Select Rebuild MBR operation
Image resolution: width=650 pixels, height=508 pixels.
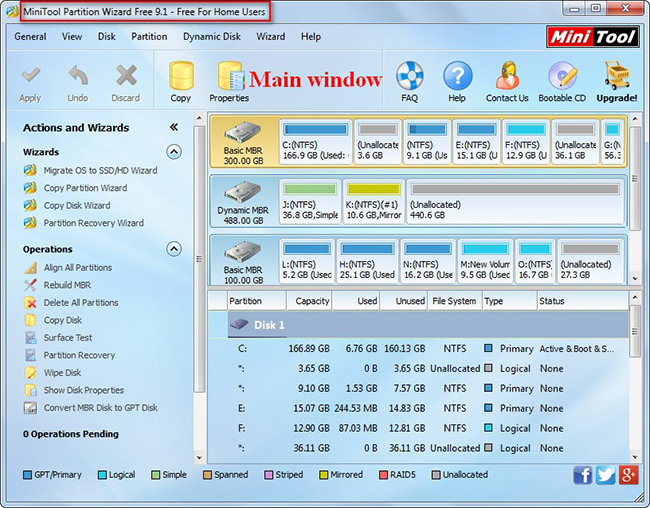tap(67, 285)
